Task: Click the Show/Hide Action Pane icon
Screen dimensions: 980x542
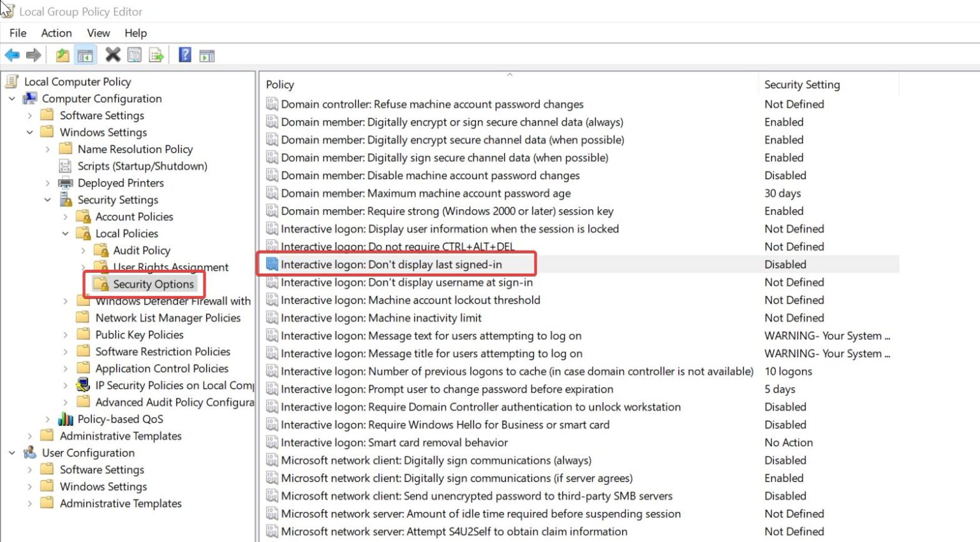Action: (x=207, y=54)
